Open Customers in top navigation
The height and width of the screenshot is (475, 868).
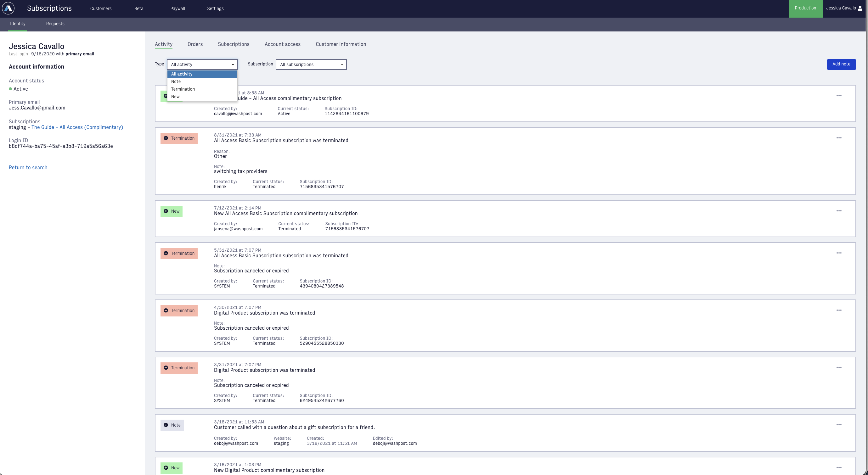101,8
